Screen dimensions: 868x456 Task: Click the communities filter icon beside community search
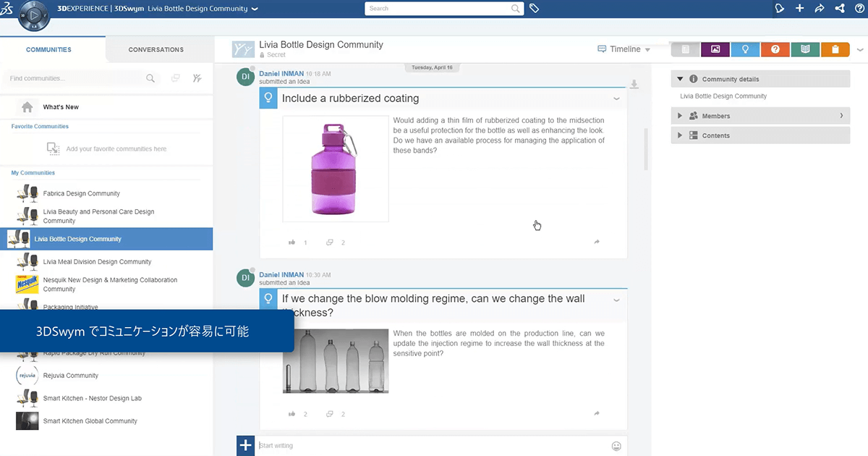(197, 78)
